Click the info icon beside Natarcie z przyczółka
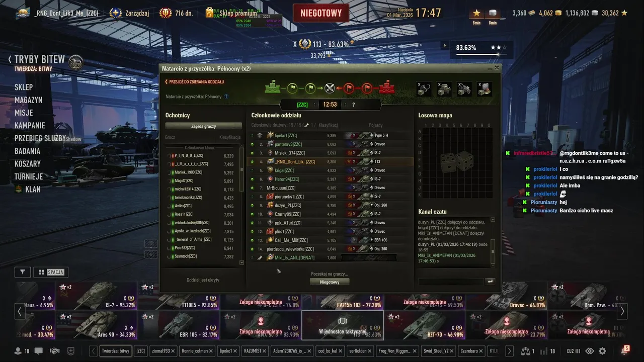 coord(226,97)
